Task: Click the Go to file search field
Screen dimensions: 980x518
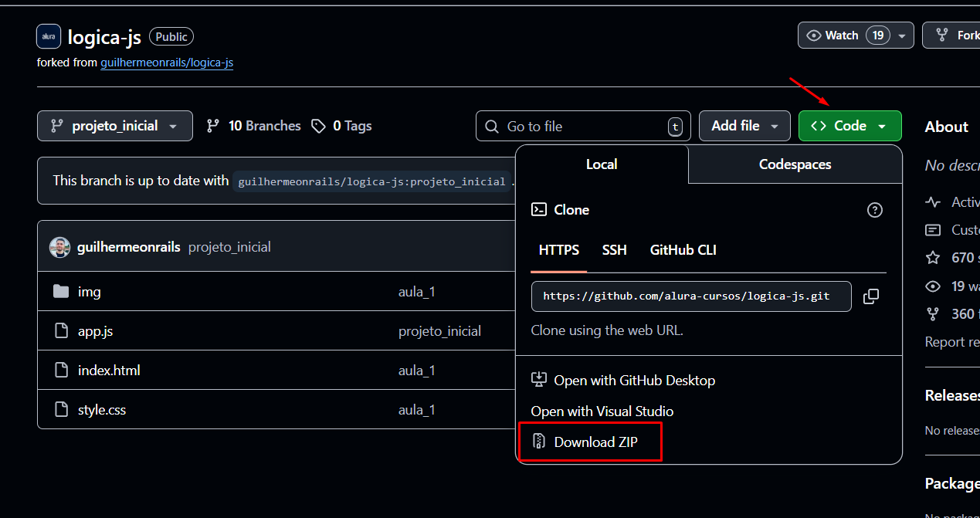Action: point(582,125)
